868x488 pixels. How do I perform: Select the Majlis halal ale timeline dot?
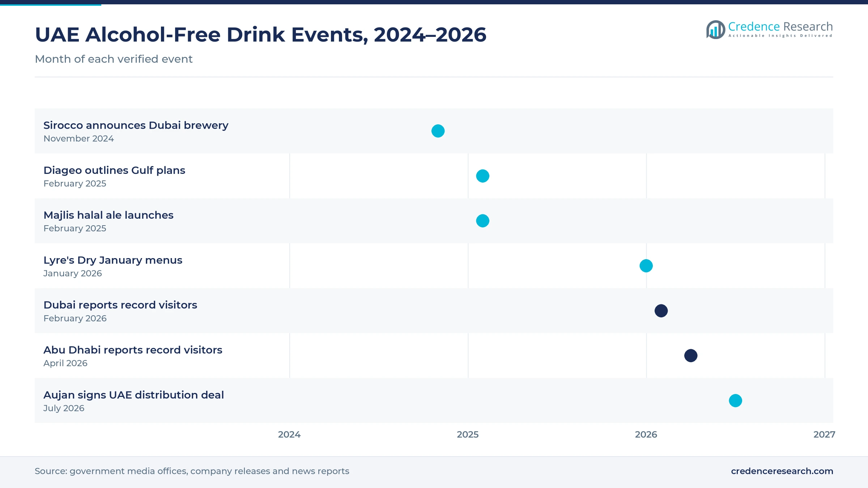tap(482, 221)
